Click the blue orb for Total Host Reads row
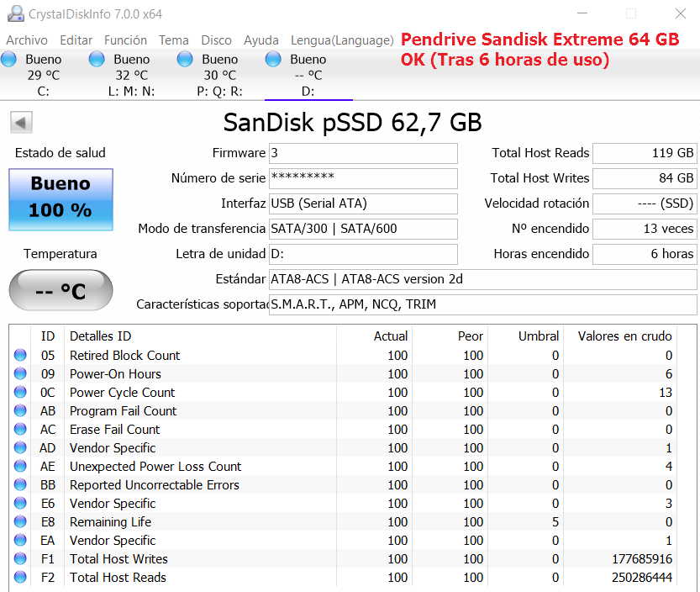 click(20, 577)
